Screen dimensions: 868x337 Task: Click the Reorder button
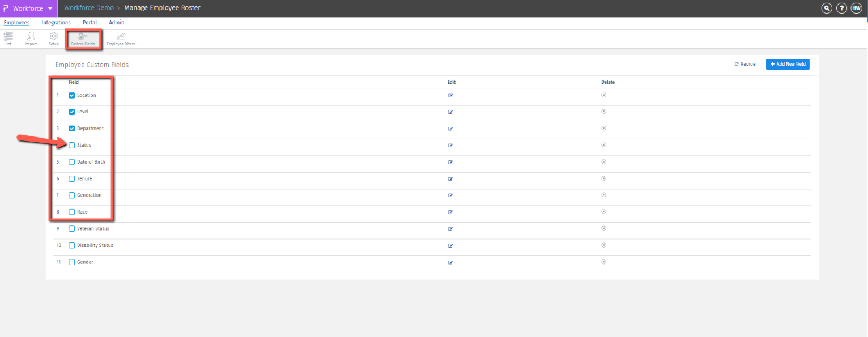coord(746,65)
